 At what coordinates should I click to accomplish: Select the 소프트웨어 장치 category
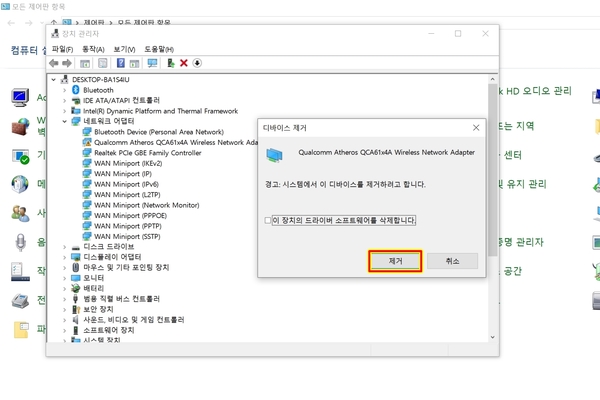click(109, 330)
